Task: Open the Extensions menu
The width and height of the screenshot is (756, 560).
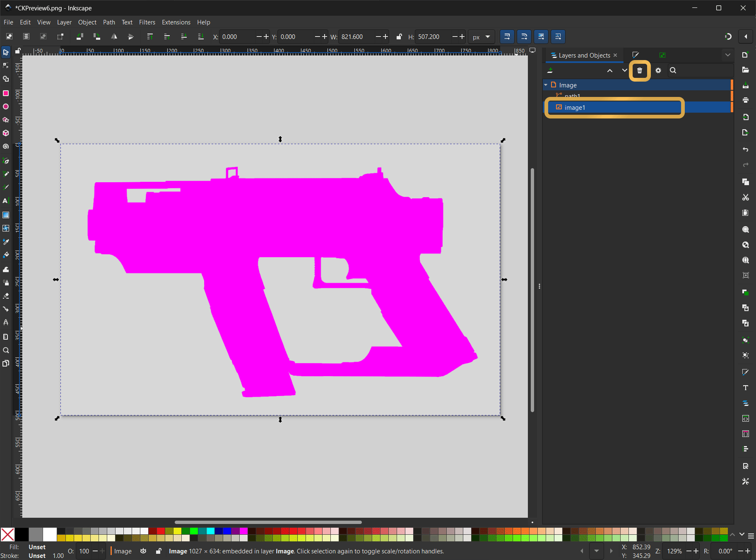Action: [176, 22]
